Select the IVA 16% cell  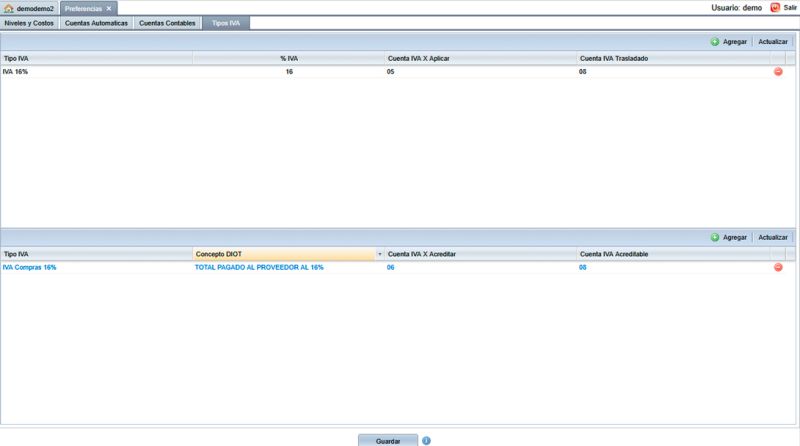coord(96,72)
